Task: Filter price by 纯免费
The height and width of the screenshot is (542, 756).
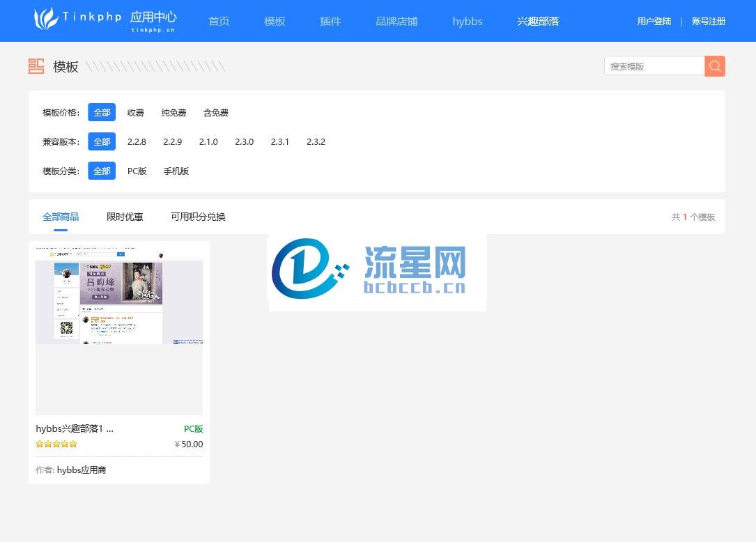Action: pyautogui.click(x=173, y=112)
